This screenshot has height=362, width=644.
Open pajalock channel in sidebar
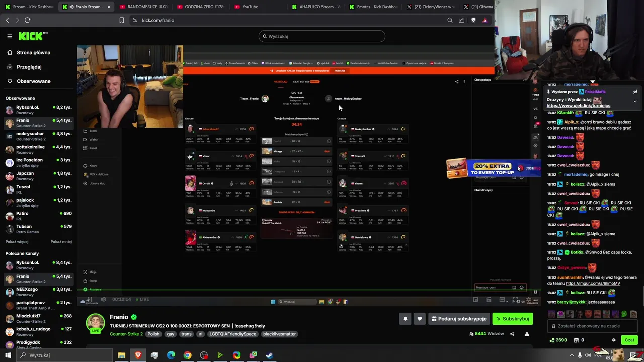point(38,203)
